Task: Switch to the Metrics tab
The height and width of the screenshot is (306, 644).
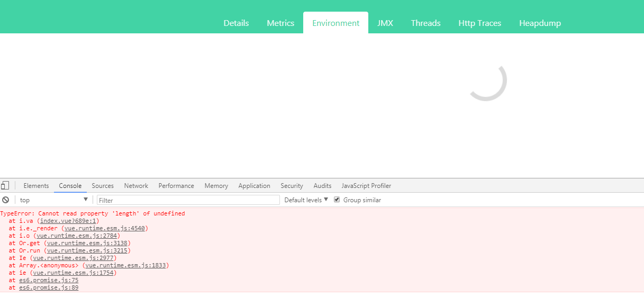Action: click(280, 23)
